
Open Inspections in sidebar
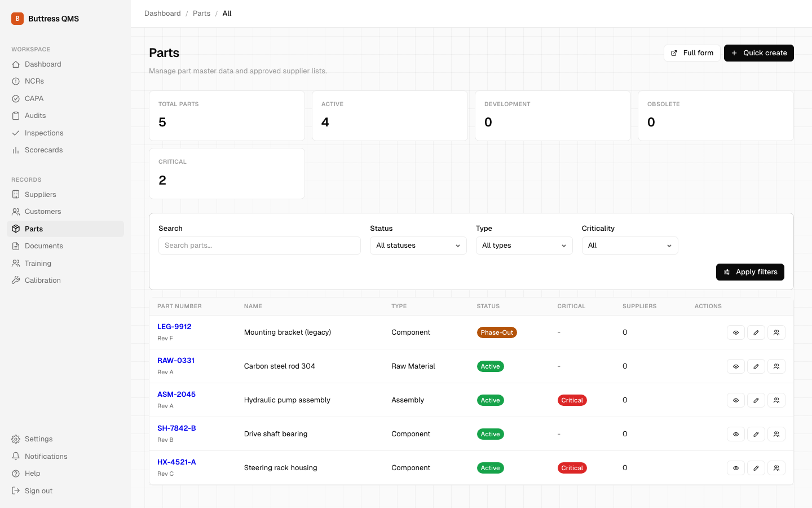click(x=65, y=133)
